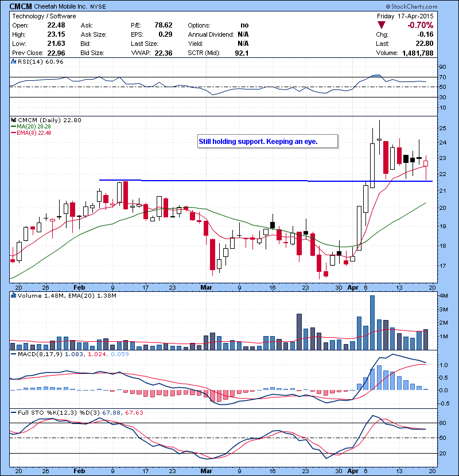Click the -0.5 label on MACD axis
459x476 pixels.
click(444, 403)
